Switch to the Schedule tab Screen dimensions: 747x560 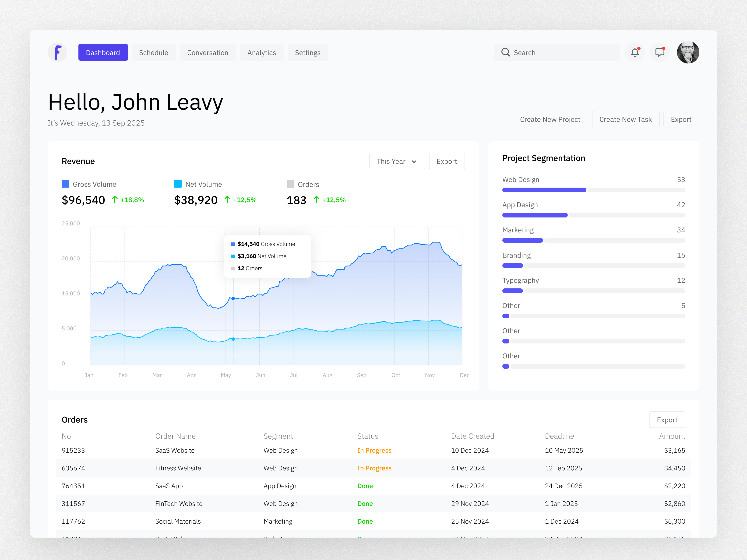[153, 52]
